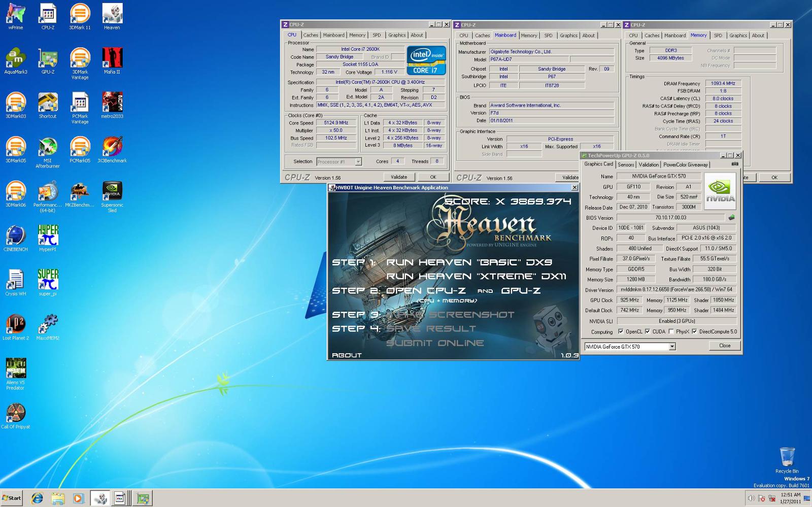This screenshot has height=507, width=812.
Task: Open the MSI Afterburner desktop shortcut
Action: (48, 152)
